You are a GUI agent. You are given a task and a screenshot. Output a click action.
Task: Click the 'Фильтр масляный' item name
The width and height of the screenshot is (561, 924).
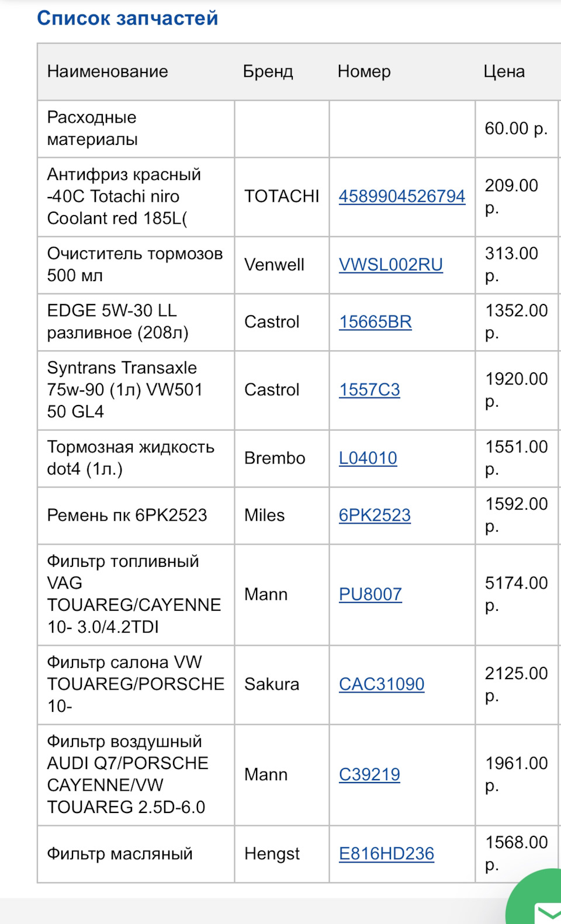pos(120,854)
